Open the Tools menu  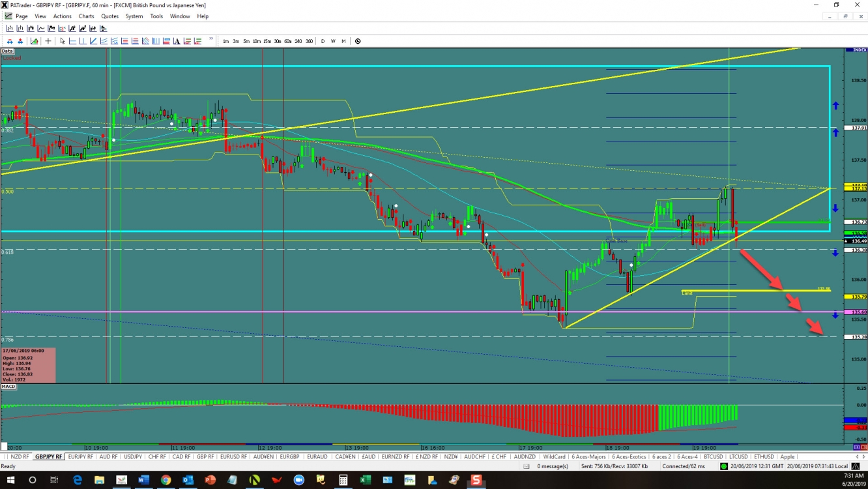pyautogui.click(x=156, y=16)
